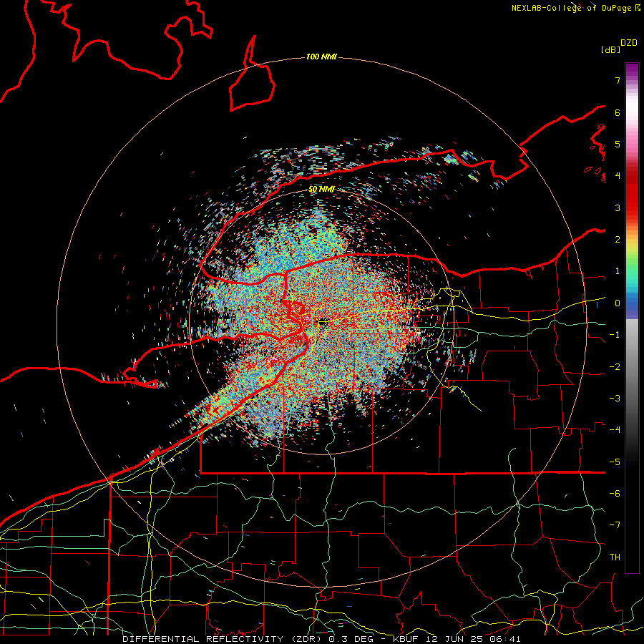Click the 1 dB tick label
This screenshot has width=644, height=644.
point(618,271)
